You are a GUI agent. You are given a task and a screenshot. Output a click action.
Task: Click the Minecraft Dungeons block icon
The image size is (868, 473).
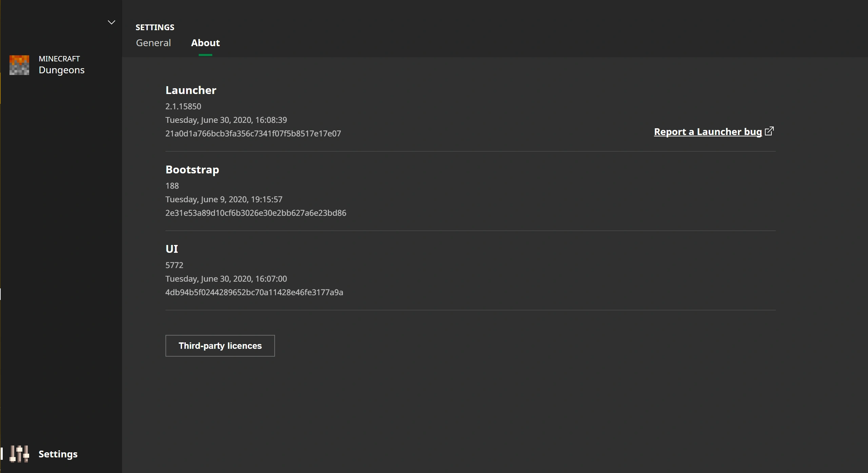pyautogui.click(x=19, y=65)
